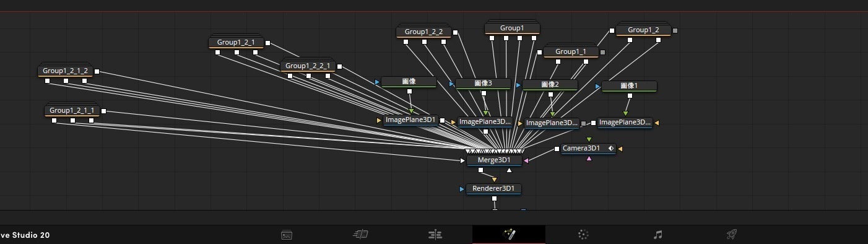Screen dimensions: 868x244
Task: Select the Group1_2 node
Action: click(643, 30)
